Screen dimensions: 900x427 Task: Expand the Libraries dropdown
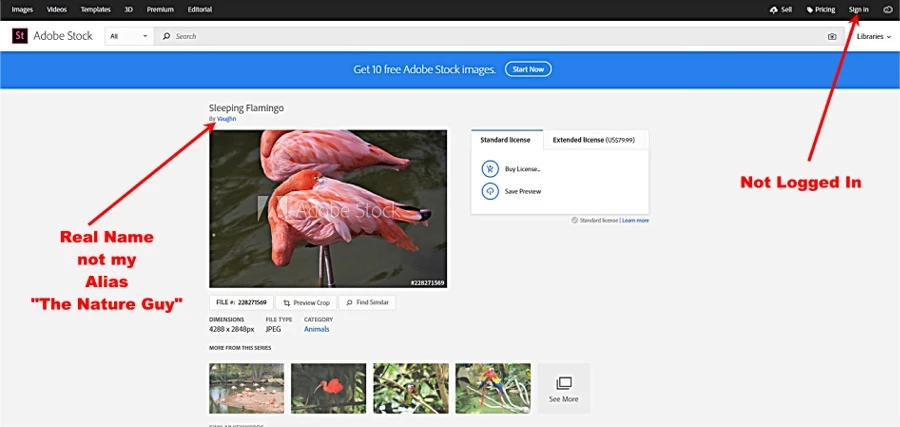pyautogui.click(x=874, y=36)
